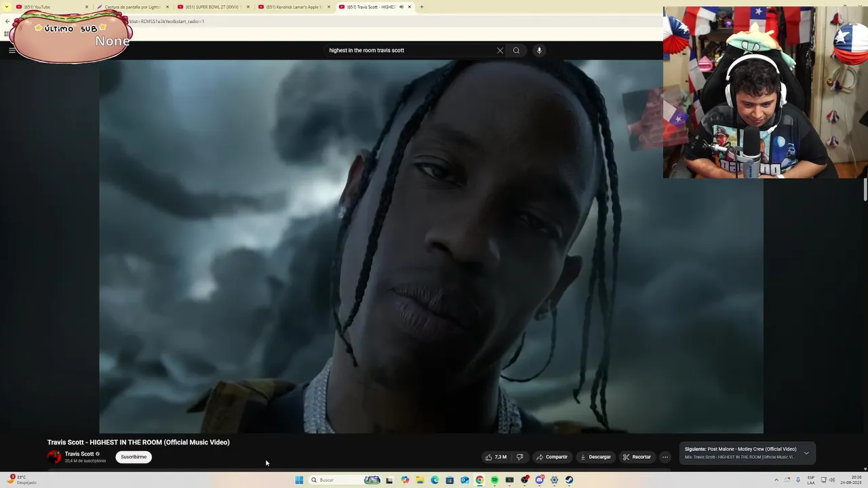Expand the Siguiente playlist panel chevron

(x=806, y=453)
